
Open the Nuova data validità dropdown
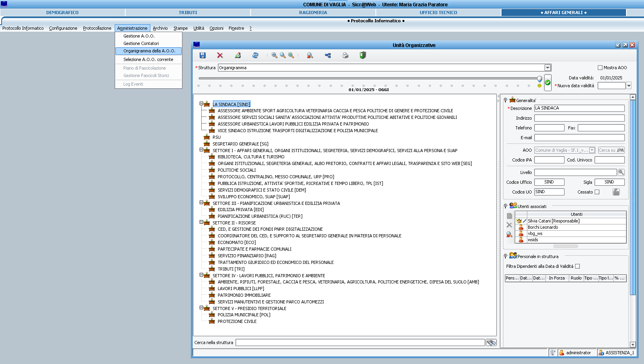629,86
